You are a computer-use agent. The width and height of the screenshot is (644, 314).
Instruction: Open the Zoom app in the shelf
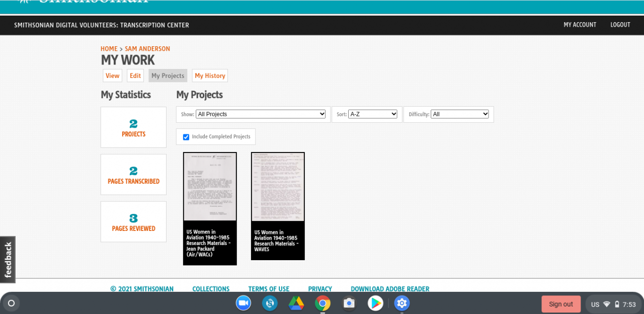pyautogui.click(x=244, y=303)
